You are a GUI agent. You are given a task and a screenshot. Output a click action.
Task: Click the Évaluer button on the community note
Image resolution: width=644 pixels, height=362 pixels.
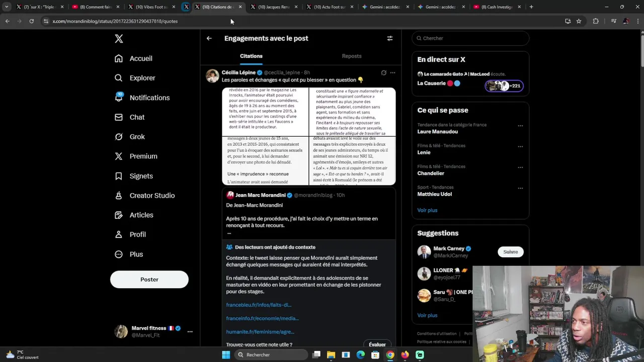pyautogui.click(x=377, y=344)
